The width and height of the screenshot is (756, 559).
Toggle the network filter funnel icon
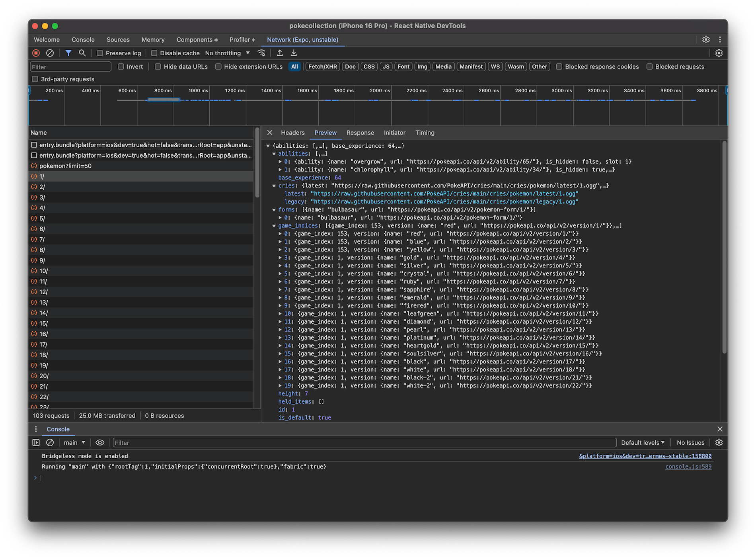point(68,53)
